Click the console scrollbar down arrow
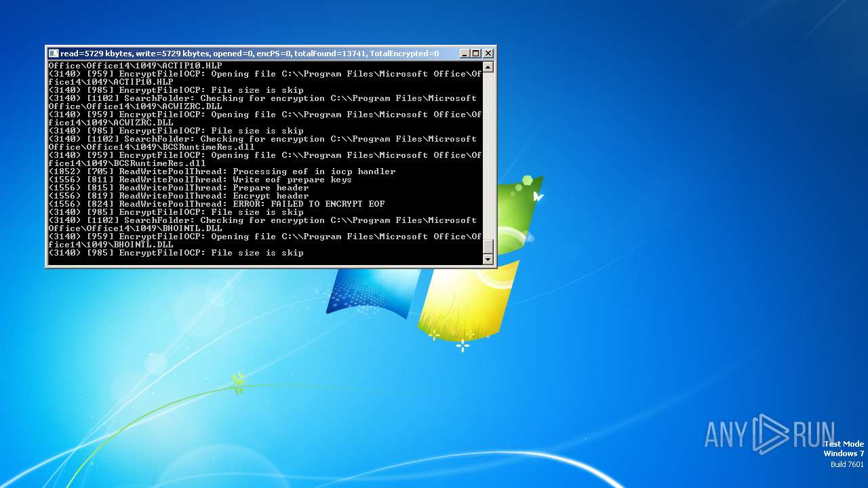The height and width of the screenshot is (488, 868). pyautogui.click(x=488, y=259)
